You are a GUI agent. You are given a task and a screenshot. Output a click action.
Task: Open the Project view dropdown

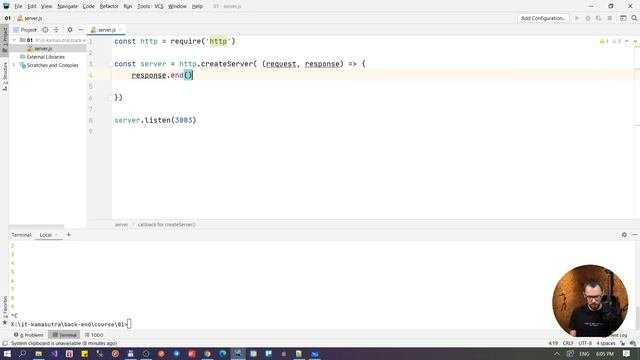(25, 30)
